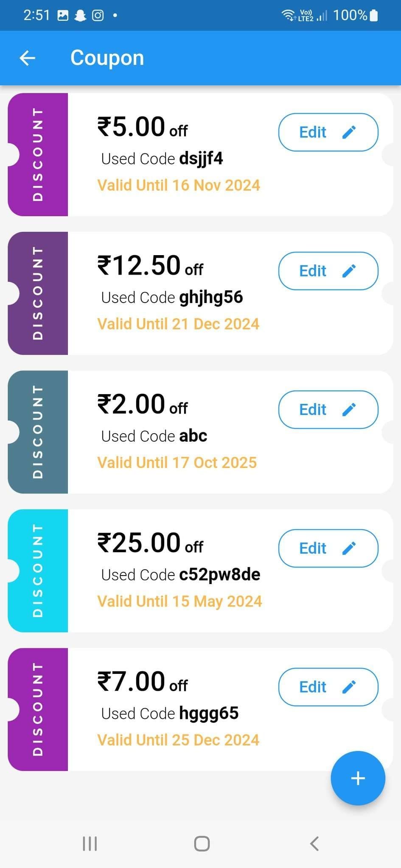Select the teal-gray DISCOUNT stub of ₹2.00 coupon
Image resolution: width=401 pixels, height=868 pixels.
pos(38,432)
